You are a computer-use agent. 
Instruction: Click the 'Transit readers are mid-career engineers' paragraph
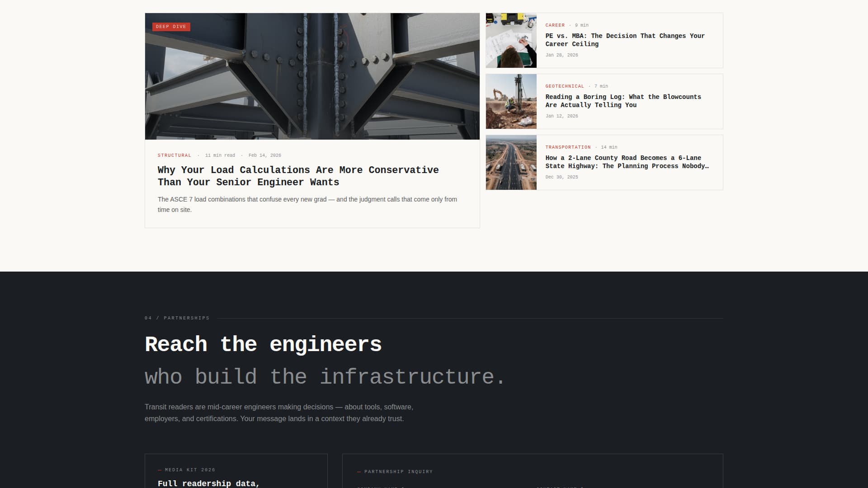(279, 413)
